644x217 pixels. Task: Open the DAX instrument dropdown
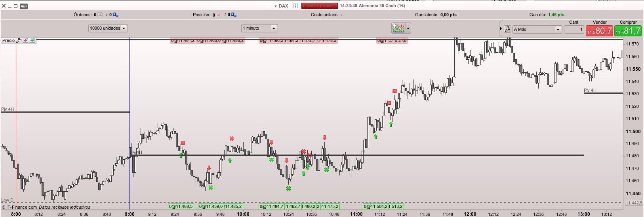coord(276,6)
